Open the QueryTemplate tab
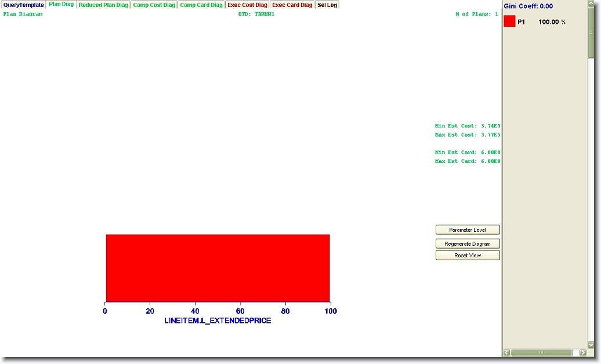Viewport: 601px width, 364px height. (23, 5)
